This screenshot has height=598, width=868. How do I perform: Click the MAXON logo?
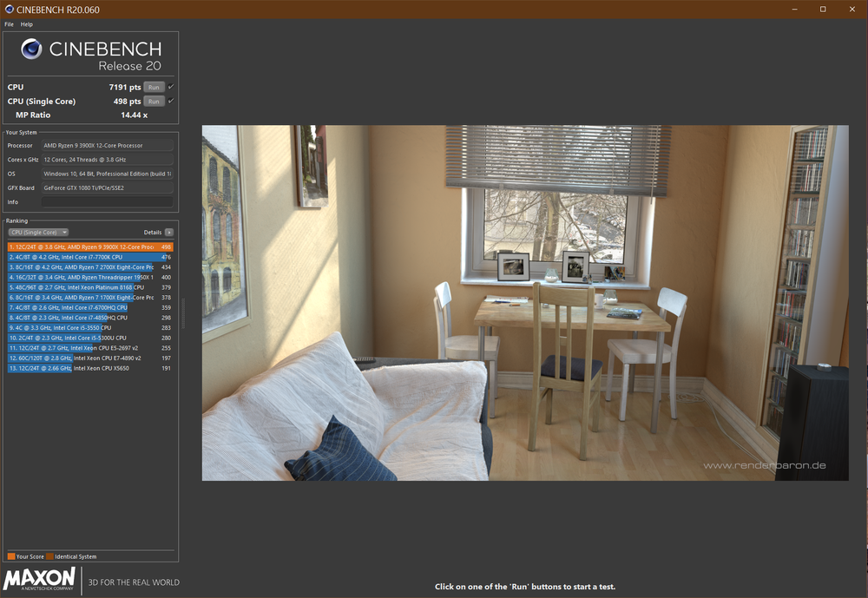click(x=39, y=579)
